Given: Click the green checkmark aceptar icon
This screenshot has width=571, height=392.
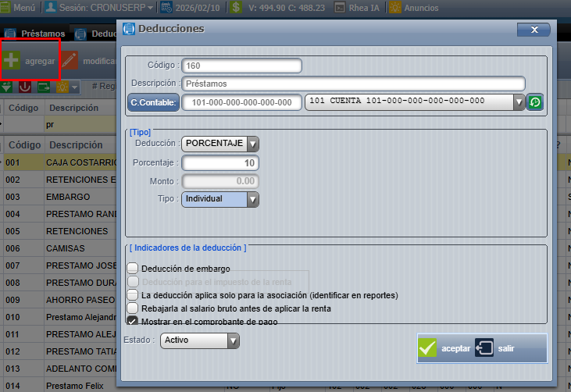Looking at the screenshot, I should coord(427,348).
